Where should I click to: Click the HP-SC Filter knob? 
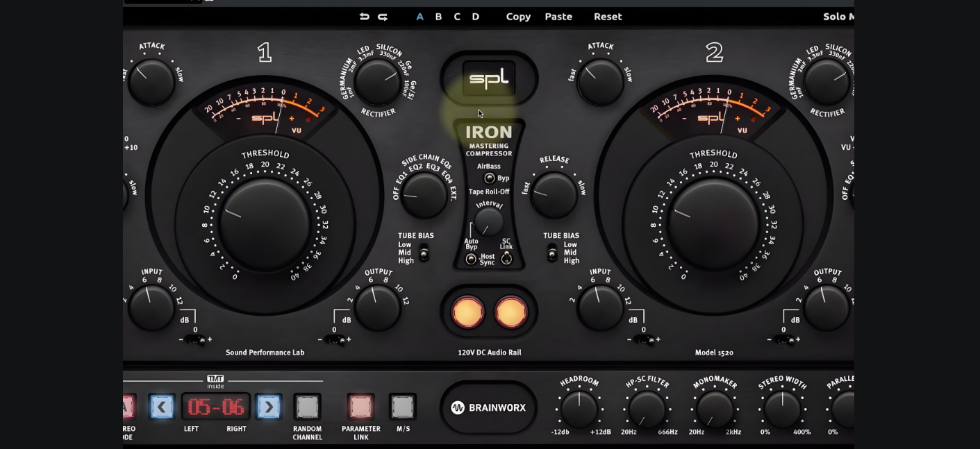[x=647, y=409]
